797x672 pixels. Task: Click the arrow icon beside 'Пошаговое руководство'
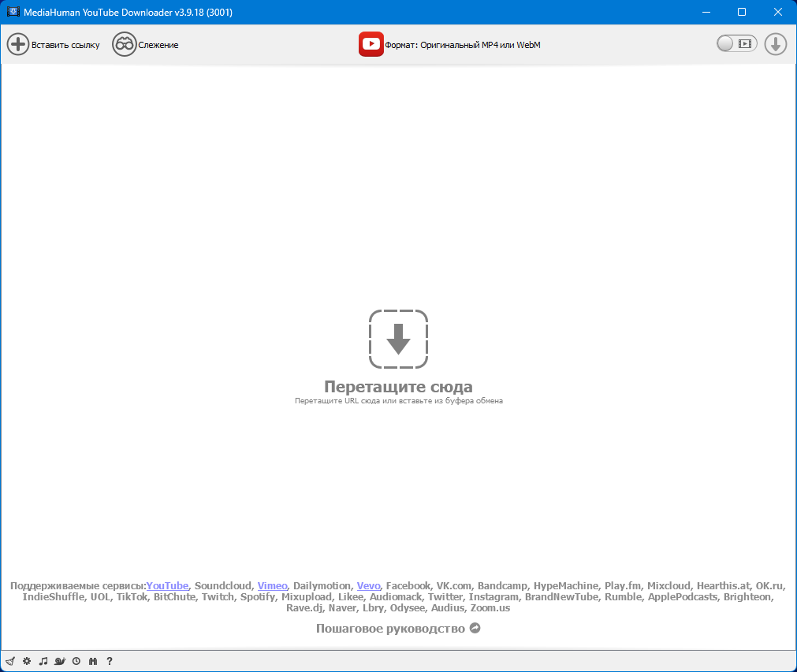pyautogui.click(x=475, y=629)
